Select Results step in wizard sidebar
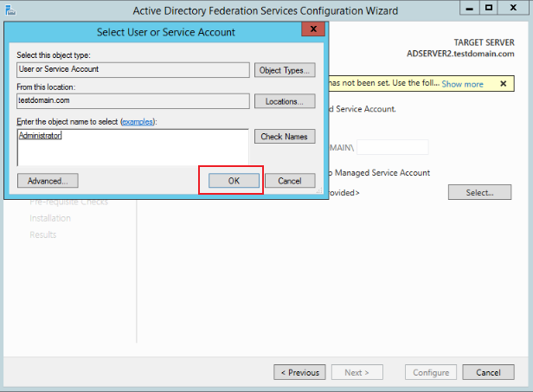This screenshot has height=392, width=533. (x=43, y=235)
